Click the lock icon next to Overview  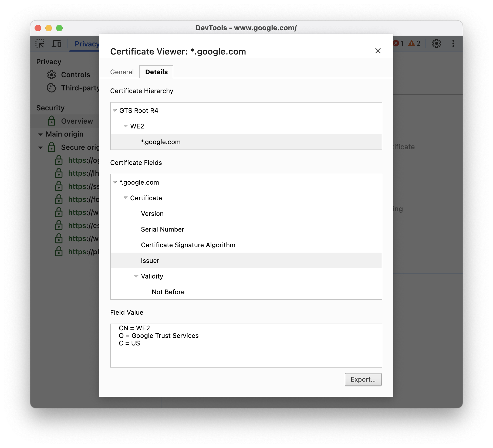(x=52, y=121)
